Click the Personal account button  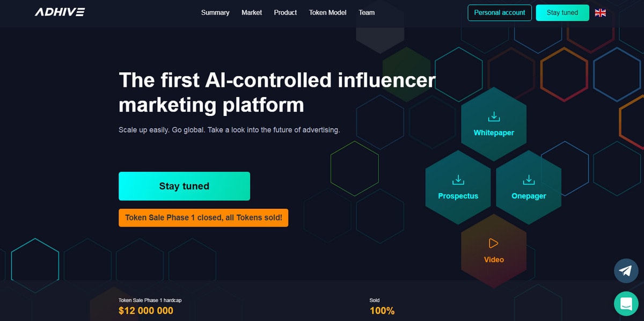coord(500,13)
